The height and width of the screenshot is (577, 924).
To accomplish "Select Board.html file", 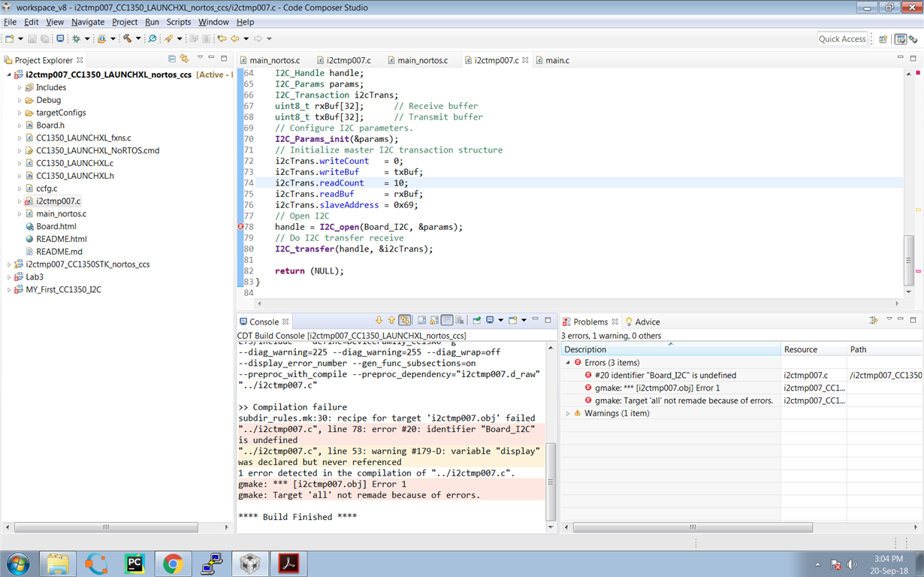I will coord(56,226).
